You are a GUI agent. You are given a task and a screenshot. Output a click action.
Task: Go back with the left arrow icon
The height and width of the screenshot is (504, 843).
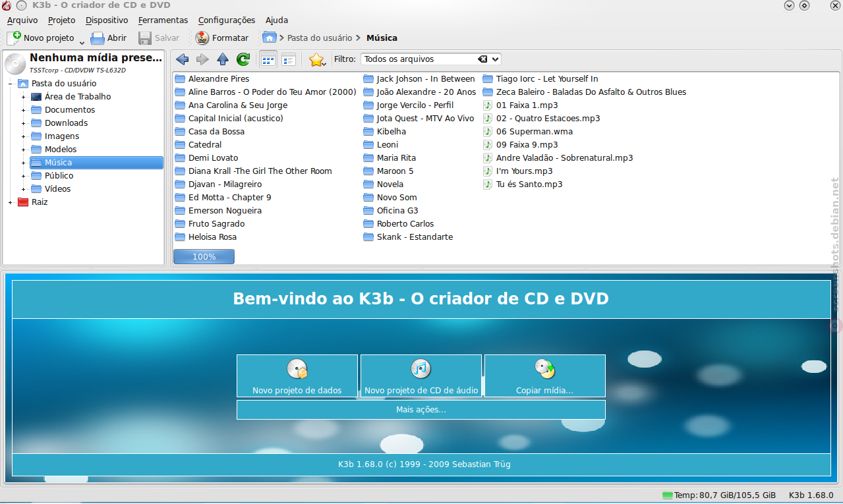coord(183,59)
